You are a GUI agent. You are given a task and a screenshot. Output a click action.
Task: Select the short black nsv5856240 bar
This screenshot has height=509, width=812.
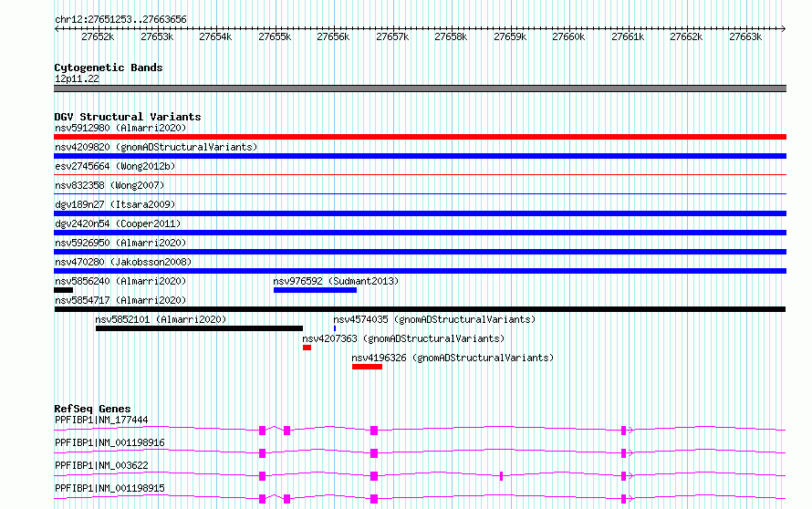tap(63, 290)
